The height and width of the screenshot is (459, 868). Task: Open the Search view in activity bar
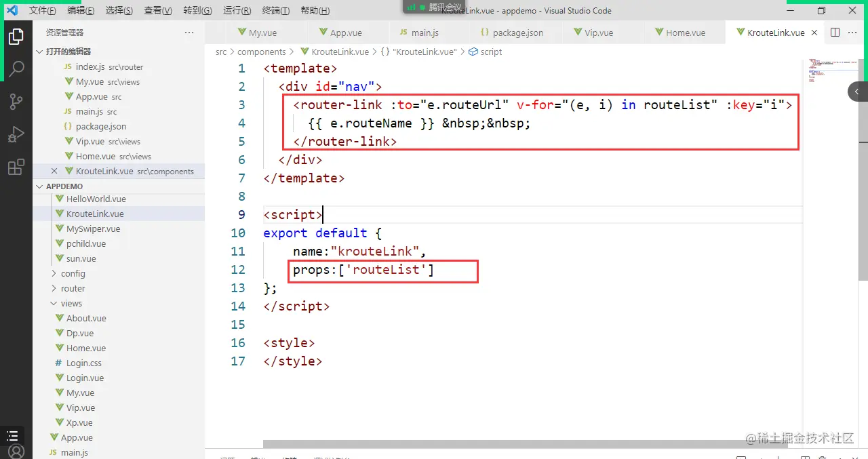[16, 69]
